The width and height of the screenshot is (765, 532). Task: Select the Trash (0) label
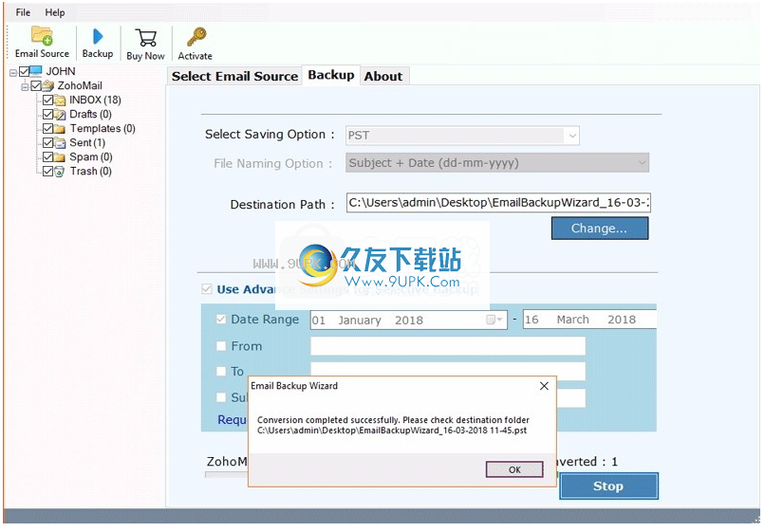tap(91, 172)
